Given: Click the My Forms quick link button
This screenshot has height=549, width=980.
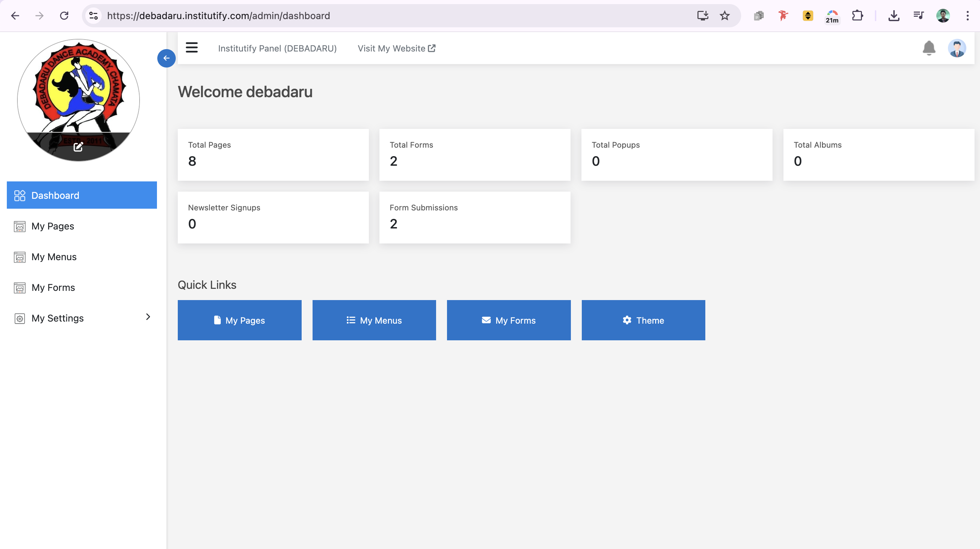Looking at the screenshot, I should tap(509, 320).
